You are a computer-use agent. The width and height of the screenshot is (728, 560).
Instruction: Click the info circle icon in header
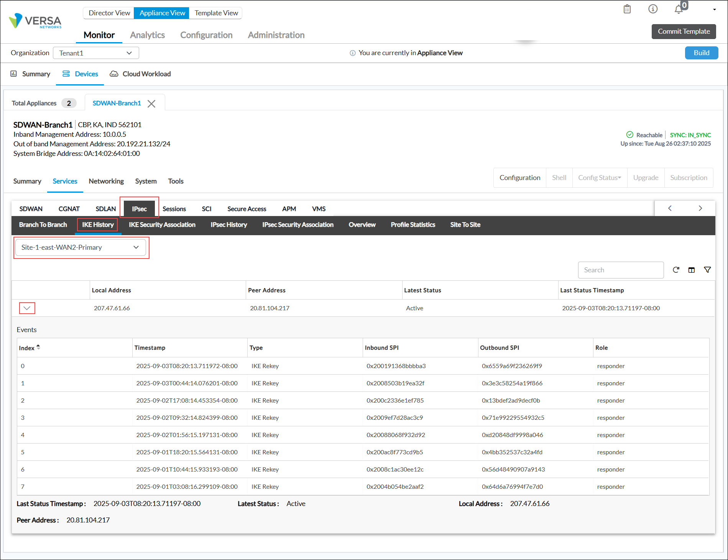coord(653,9)
